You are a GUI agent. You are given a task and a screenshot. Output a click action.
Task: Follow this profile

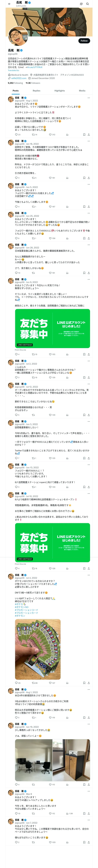84,41
